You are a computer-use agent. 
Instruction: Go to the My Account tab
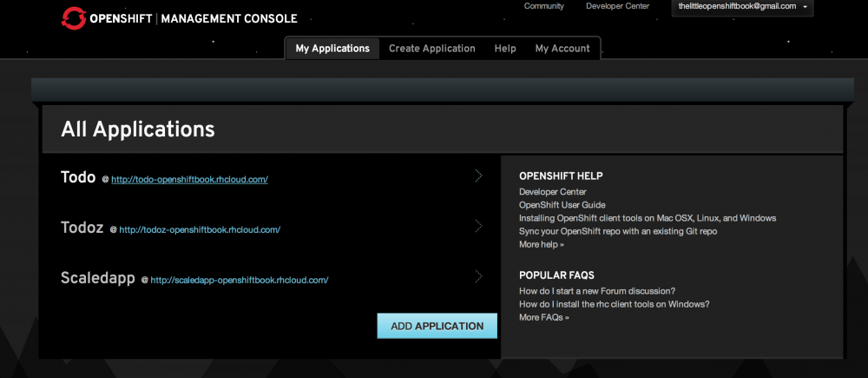(562, 49)
